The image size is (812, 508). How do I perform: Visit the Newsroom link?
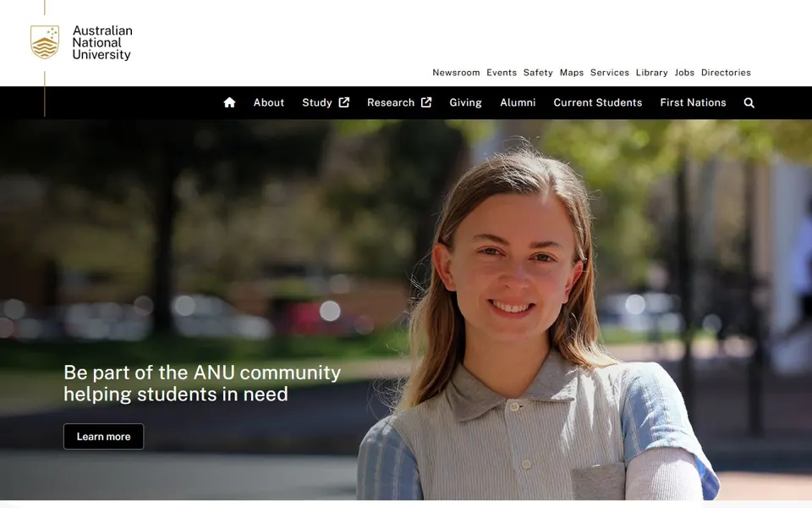coord(456,73)
